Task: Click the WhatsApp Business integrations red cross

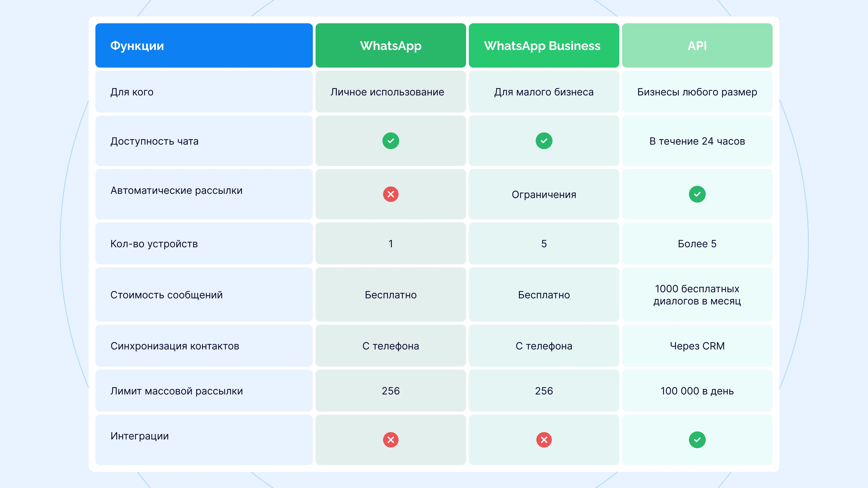Action: (544, 439)
